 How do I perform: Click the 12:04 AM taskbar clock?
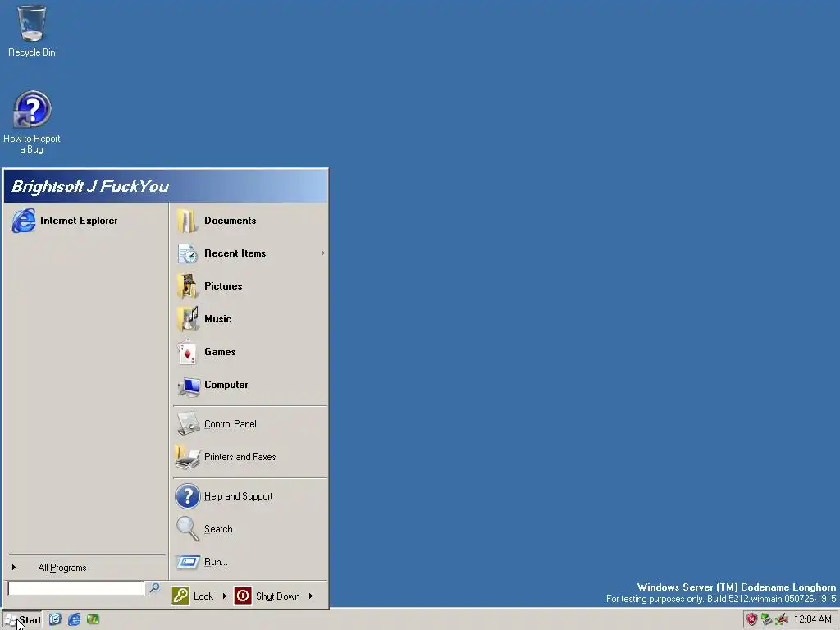(813, 619)
